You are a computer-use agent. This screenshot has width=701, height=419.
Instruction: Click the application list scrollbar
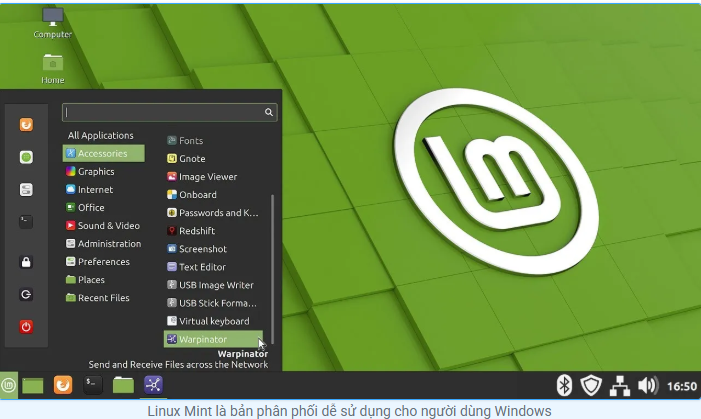point(272,269)
